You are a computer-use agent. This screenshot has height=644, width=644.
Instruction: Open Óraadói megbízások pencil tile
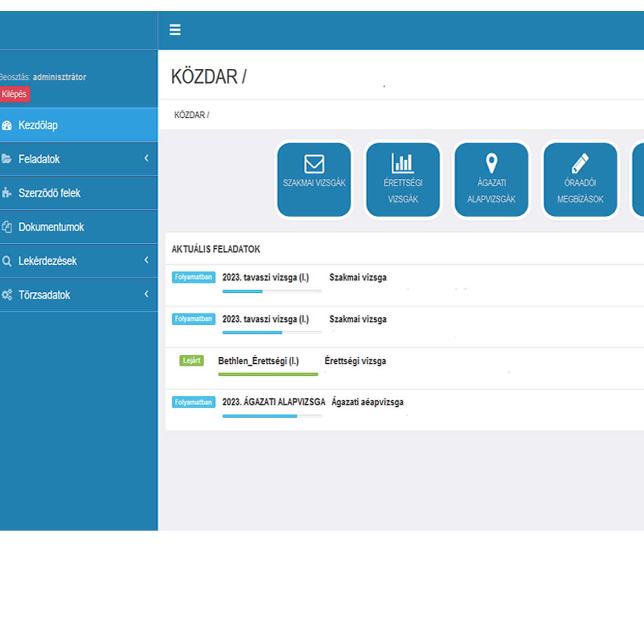(580, 179)
